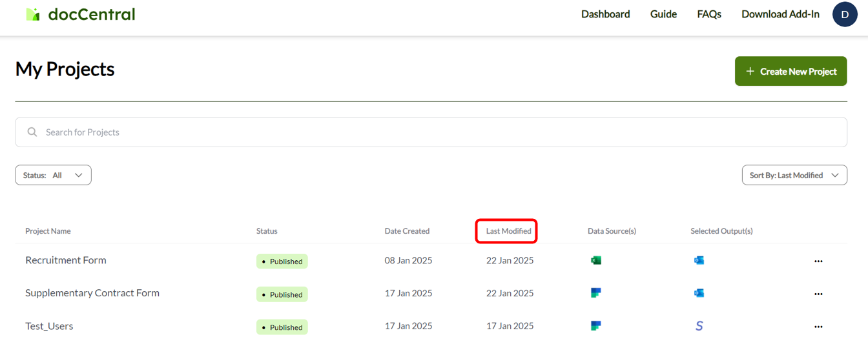The width and height of the screenshot is (868, 337).
Task: Click the data source icon for Supplementary Contract Form
Action: [596, 293]
